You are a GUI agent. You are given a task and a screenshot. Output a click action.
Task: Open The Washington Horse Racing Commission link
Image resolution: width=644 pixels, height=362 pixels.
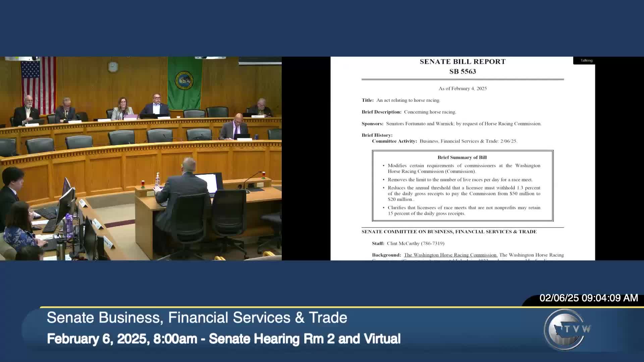pos(450,255)
